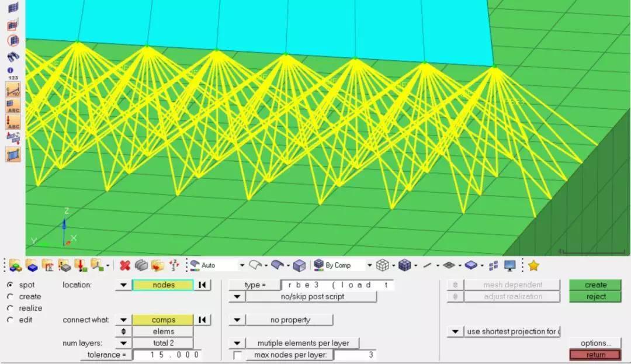This screenshot has width=631, height=364.
Task: Select the edit radio button
Action: coord(10,320)
